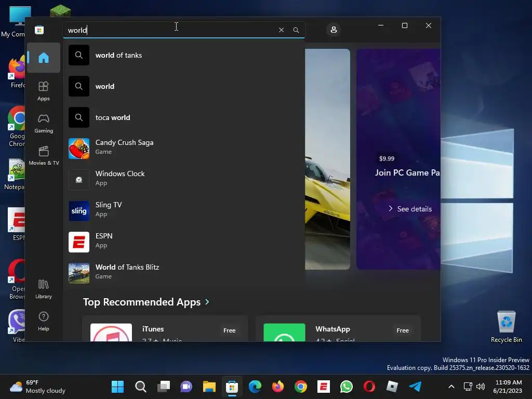Click the 'Join PC Game Pass' title

pyautogui.click(x=407, y=172)
